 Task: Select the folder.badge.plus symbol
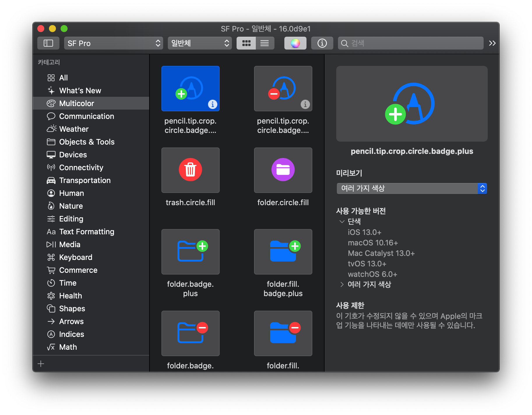[191, 252]
